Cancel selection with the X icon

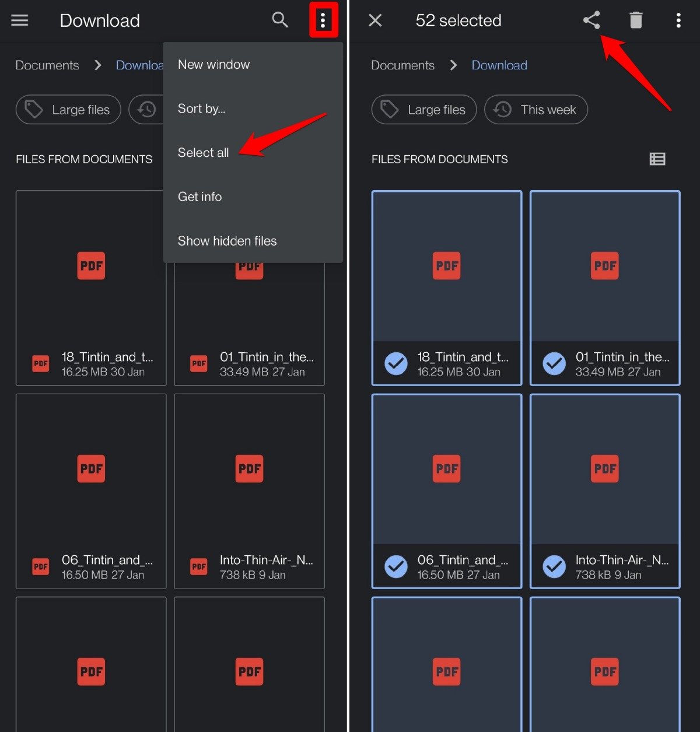coord(375,20)
